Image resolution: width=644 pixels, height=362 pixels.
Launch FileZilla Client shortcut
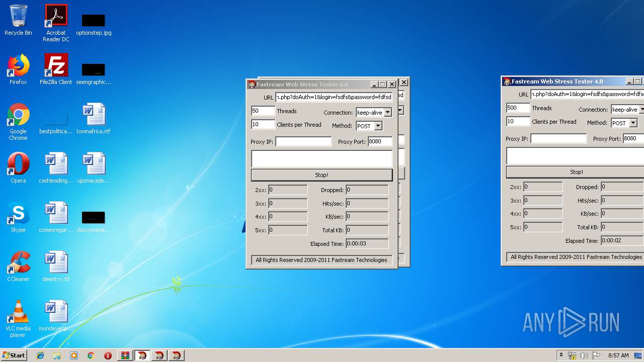point(56,69)
